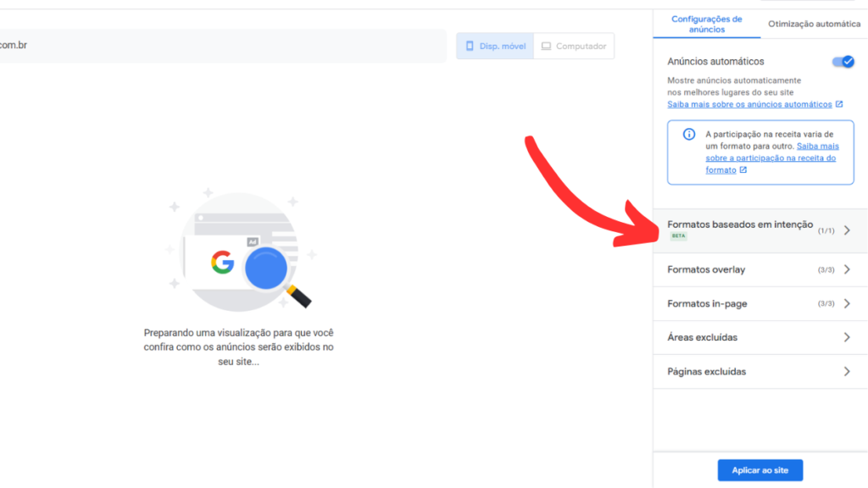
Task: Click external link icon after anúncios automáticos link
Action: pyautogui.click(x=839, y=104)
